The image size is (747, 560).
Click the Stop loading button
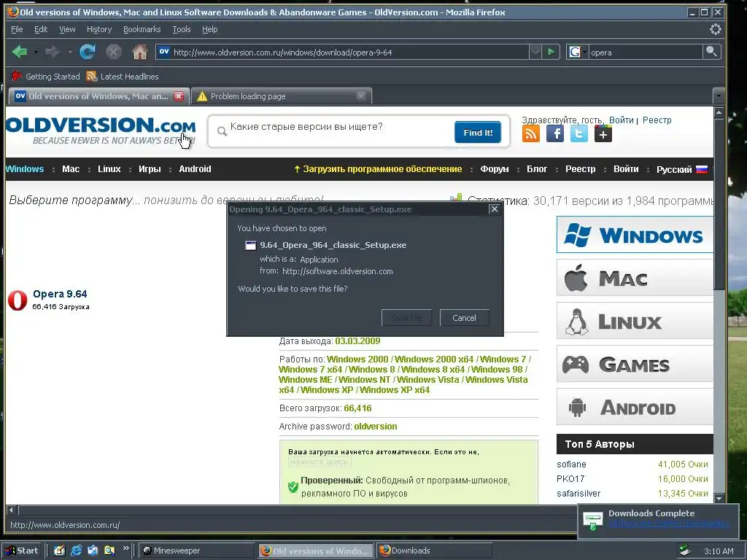(113, 52)
